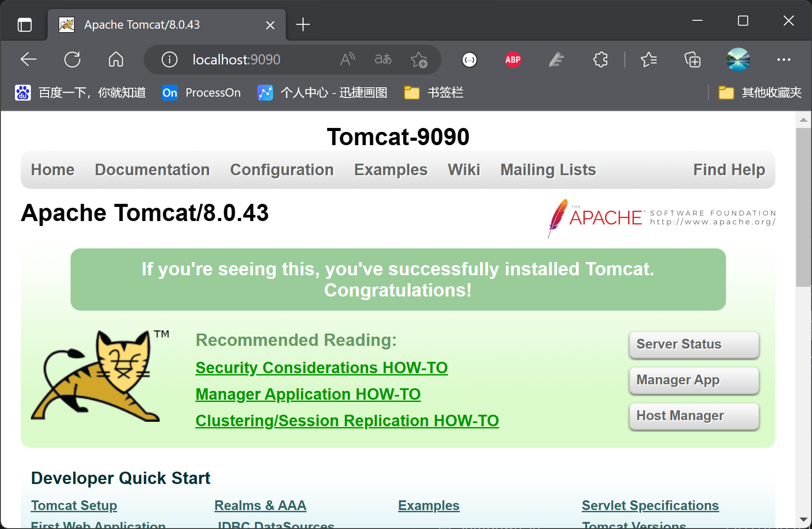View site information icon in address bar

pos(169,60)
